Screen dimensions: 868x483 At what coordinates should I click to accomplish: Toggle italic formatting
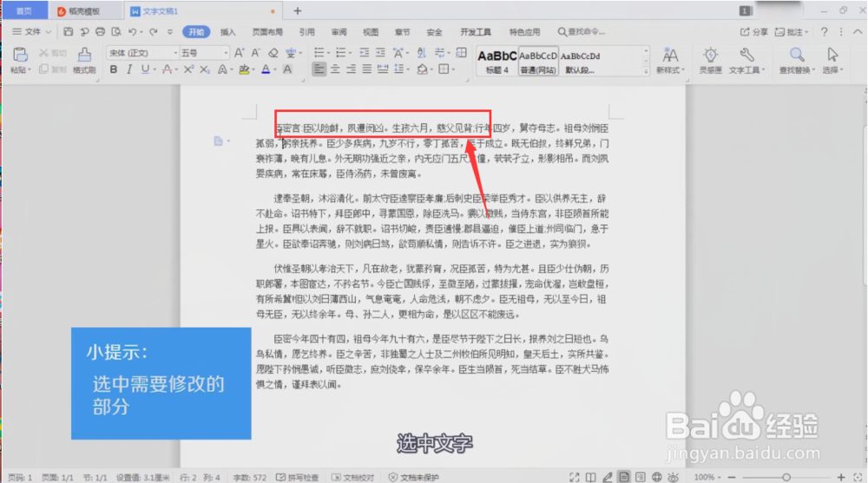(129, 69)
